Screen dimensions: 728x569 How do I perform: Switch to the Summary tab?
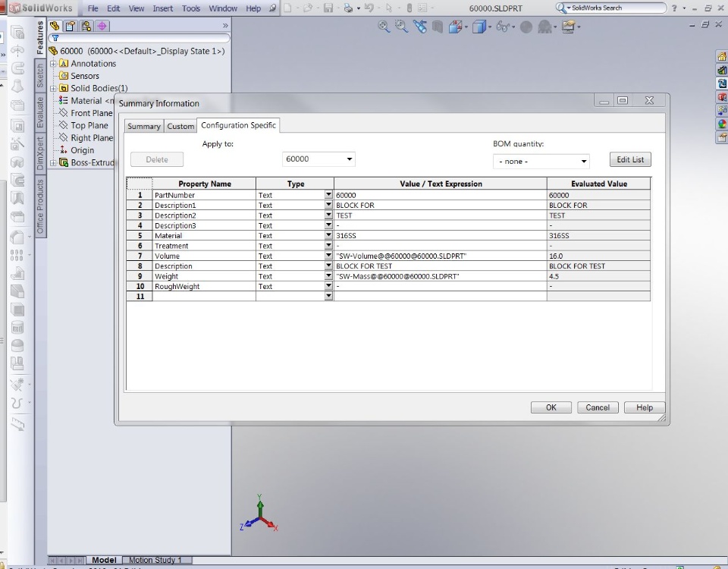[x=144, y=127]
